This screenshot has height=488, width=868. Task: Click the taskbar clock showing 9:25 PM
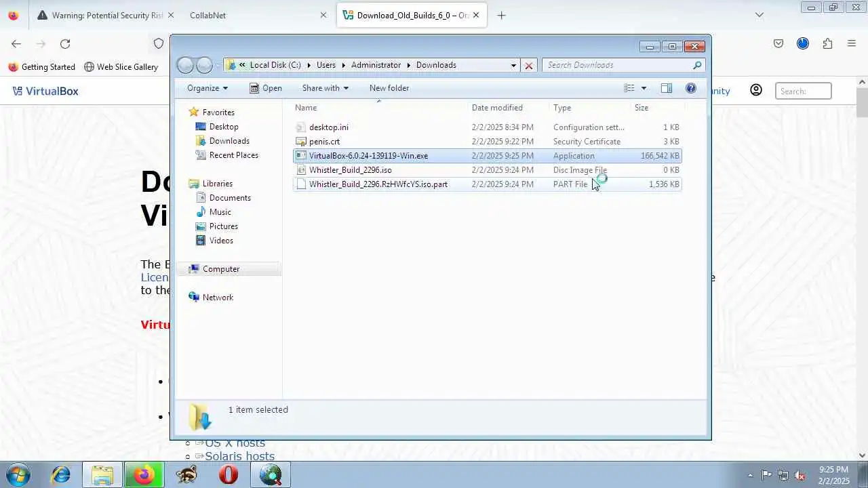point(833,475)
